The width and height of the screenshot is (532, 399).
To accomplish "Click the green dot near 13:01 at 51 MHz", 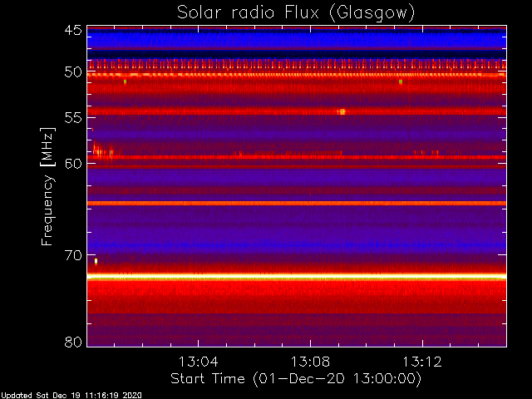I will (126, 81).
